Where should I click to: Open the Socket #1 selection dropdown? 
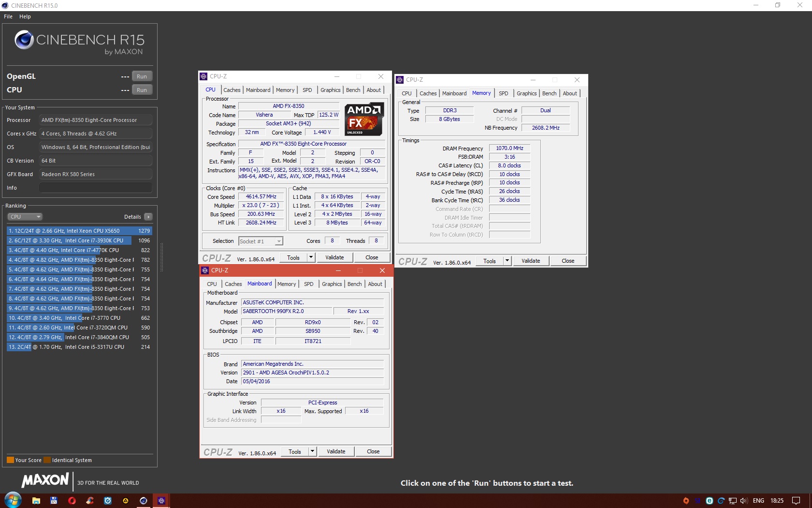[x=261, y=241]
